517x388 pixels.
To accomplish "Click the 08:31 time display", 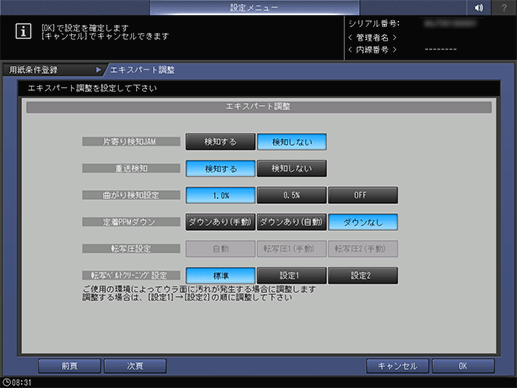I will coord(22,382).
